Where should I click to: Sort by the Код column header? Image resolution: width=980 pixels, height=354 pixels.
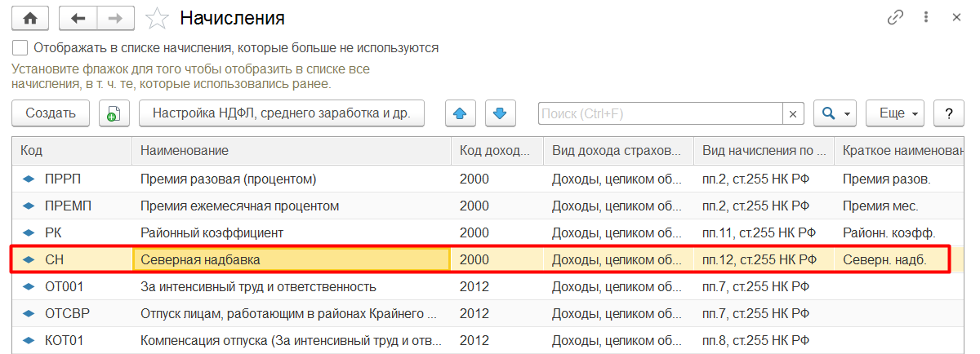tap(72, 151)
